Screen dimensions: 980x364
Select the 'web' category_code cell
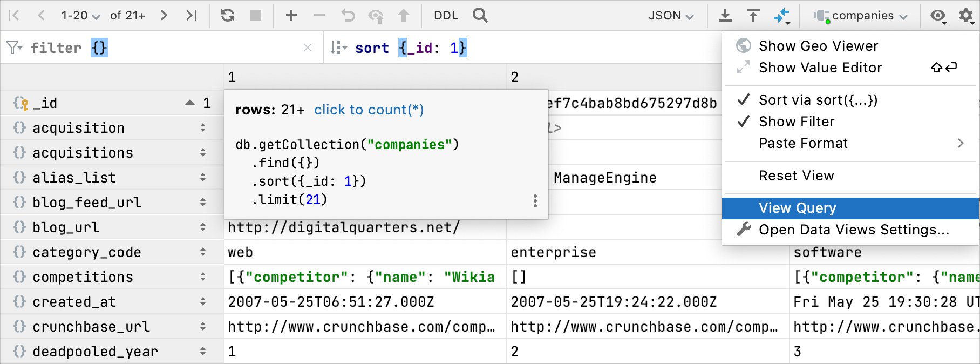365,252
